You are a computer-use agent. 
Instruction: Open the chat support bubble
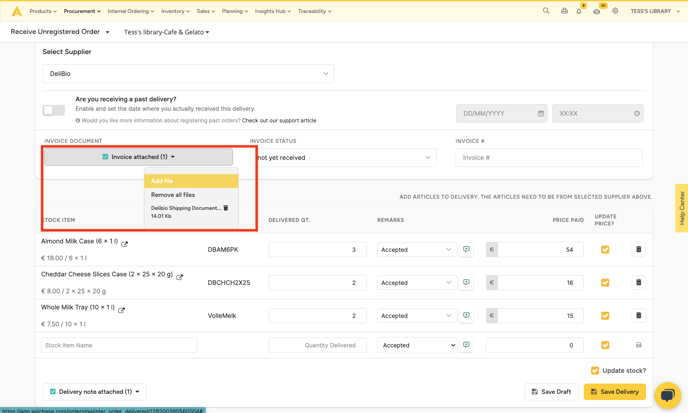pyautogui.click(x=667, y=395)
